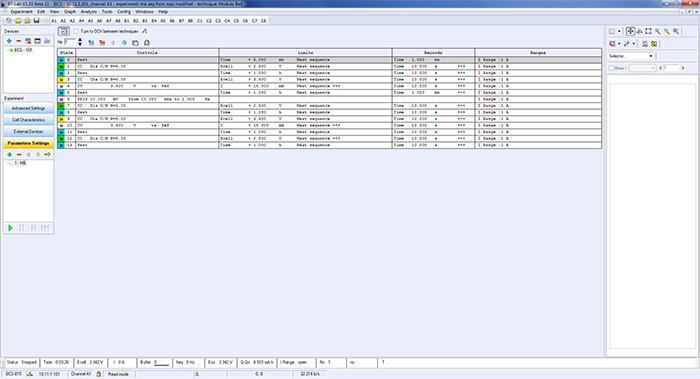
Task: Remove device with red minus in Devices
Action: [19, 41]
